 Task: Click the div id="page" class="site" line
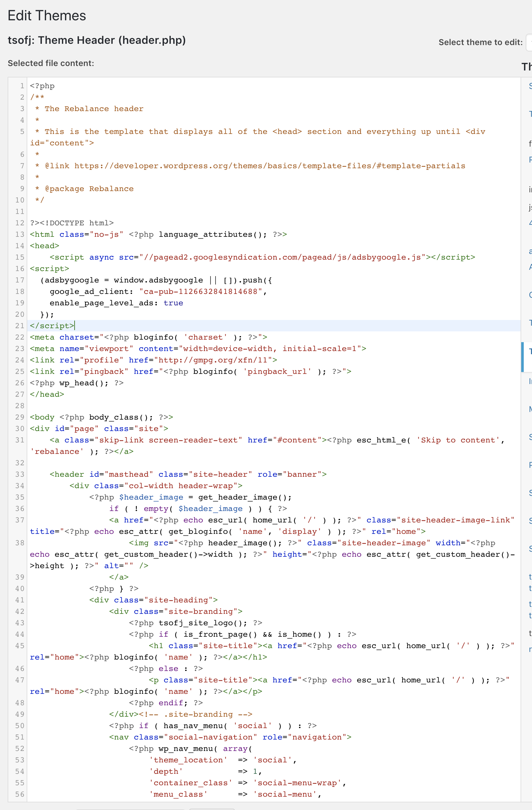tap(99, 428)
